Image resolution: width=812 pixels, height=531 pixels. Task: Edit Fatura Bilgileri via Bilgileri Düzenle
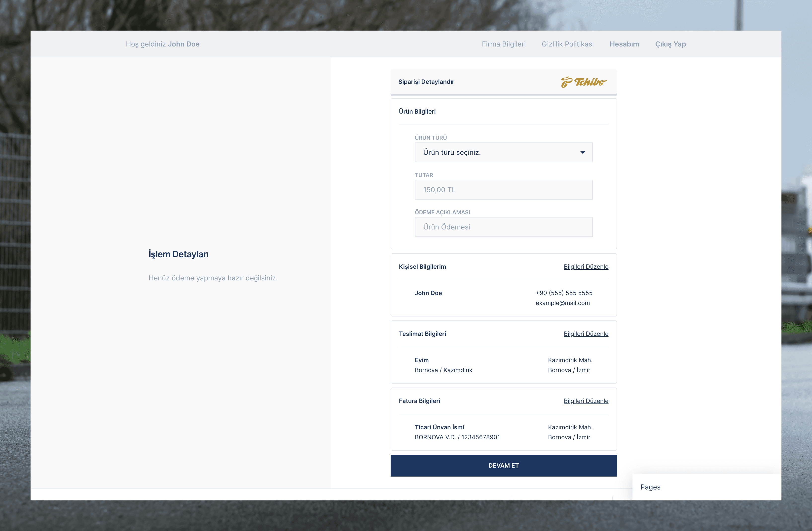586,401
